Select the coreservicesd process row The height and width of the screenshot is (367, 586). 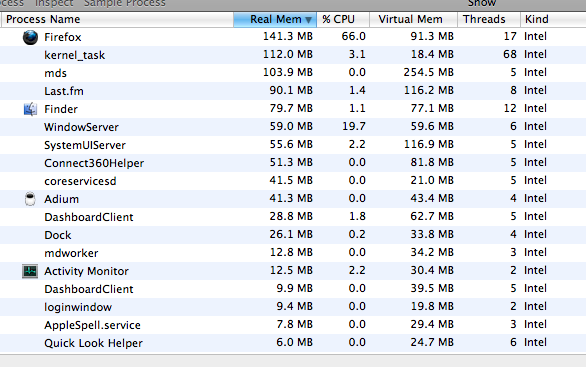click(x=293, y=181)
